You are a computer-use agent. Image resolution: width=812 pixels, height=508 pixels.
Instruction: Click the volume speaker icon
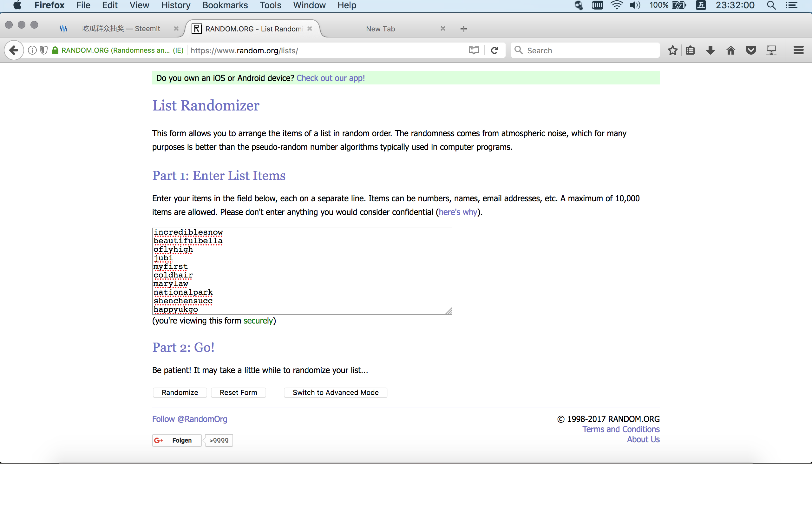coord(634,5)
